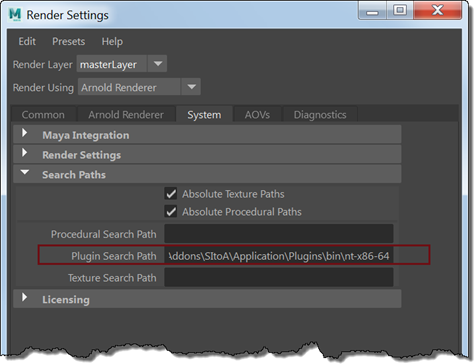This screenshot has width=474, height=364.
Task: Collapse the Search Paths section
Action: (207, 174)
